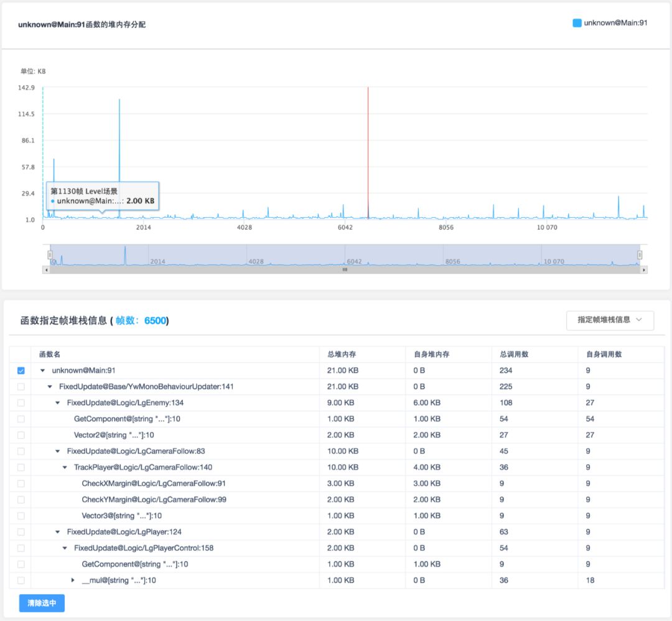Viewport: 672px width, 621px height.
Task: Click the right handle of the range slider
Action: click(x=640, y=255)
